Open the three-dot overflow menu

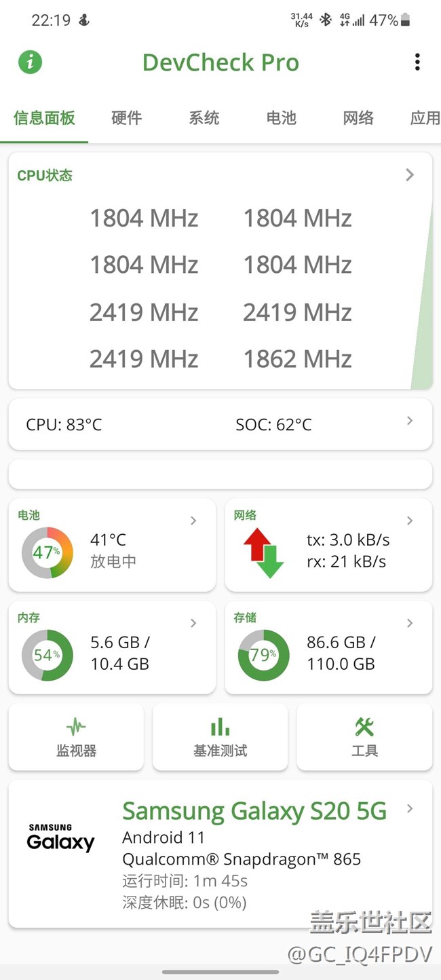click(x=417, y=62)
